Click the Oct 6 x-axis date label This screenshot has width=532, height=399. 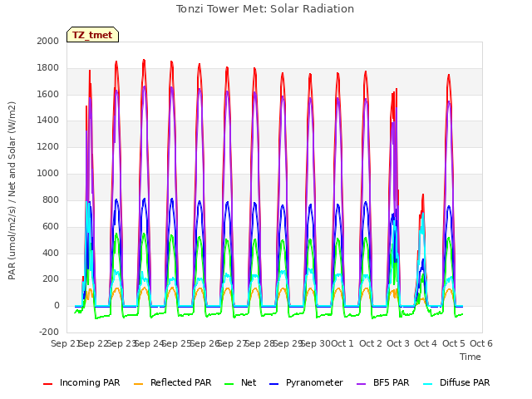click(x=481, y=343)
